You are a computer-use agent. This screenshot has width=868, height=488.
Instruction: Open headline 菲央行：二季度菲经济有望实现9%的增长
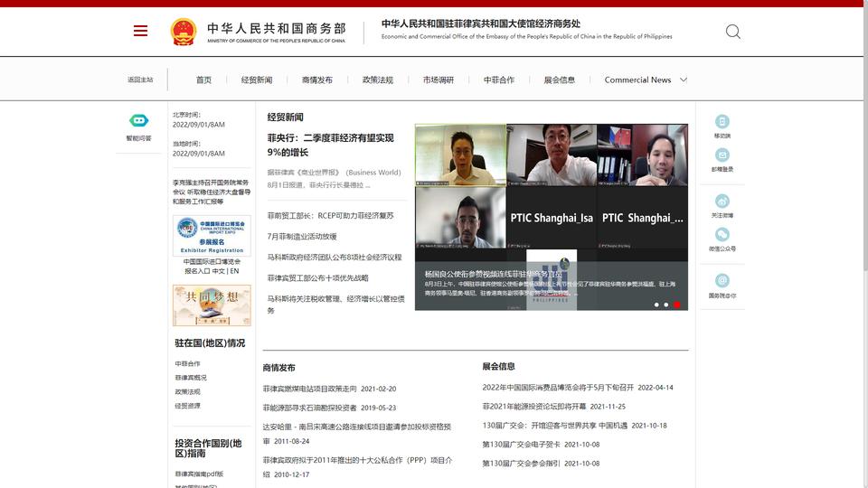tap(331, 145)
